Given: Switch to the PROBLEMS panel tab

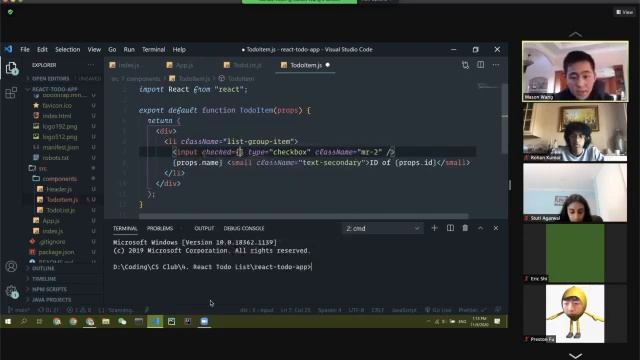Looking at the screenshot, I should (x=160, y=229).
